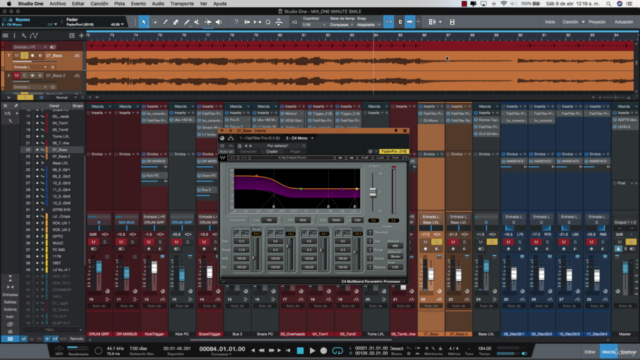Click Copiar button in plugin header
Image resolution: width=640 pixels, height=360 pixels.
(272, 151)
